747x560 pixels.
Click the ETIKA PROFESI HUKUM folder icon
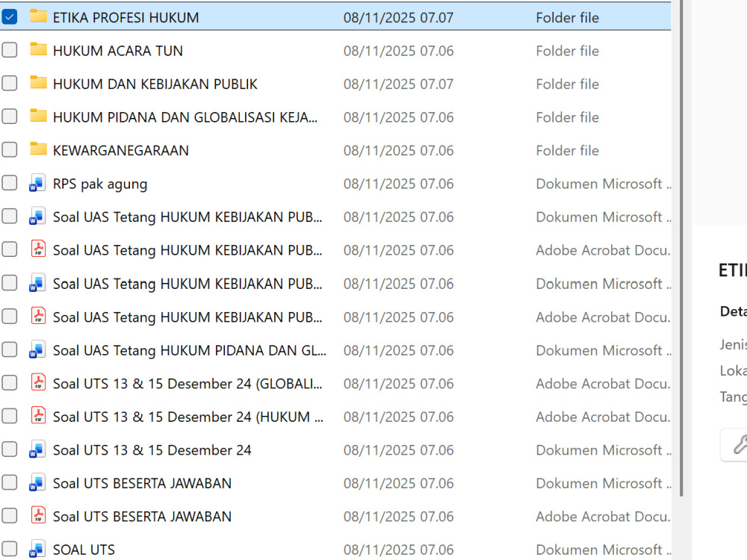38,16
